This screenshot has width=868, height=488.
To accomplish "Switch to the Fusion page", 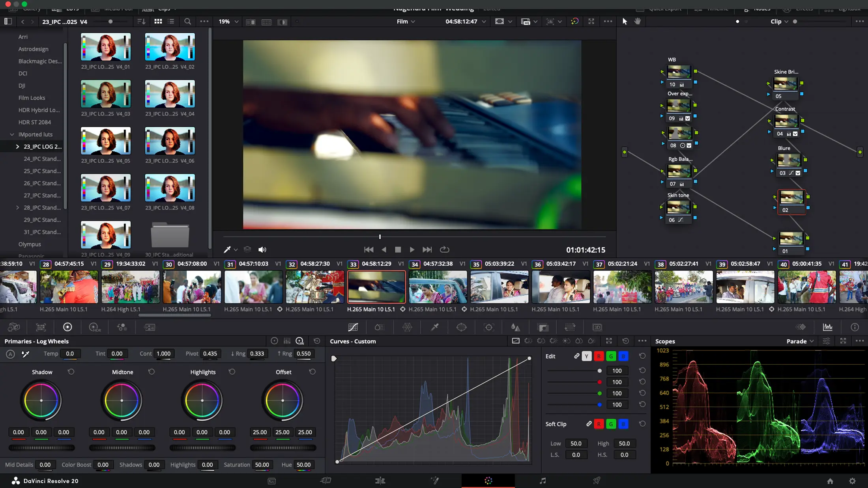I will 434,481.
